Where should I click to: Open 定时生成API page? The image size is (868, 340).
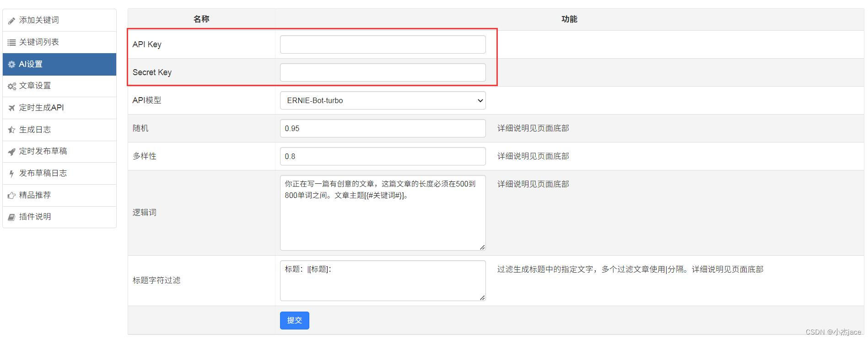coord(59,108)
